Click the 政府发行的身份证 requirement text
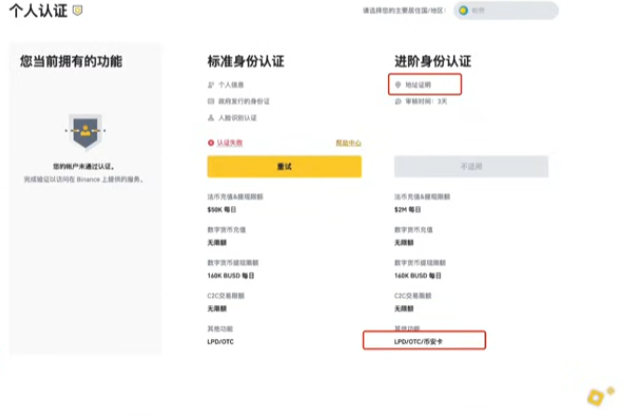Viewport: 627px width, 418px height. [244, 101]
